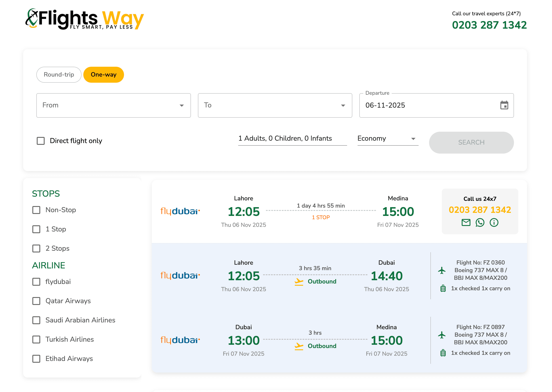Click the Flights Way logo
This screenshot has height=392, width=552.
click(84, 19)
